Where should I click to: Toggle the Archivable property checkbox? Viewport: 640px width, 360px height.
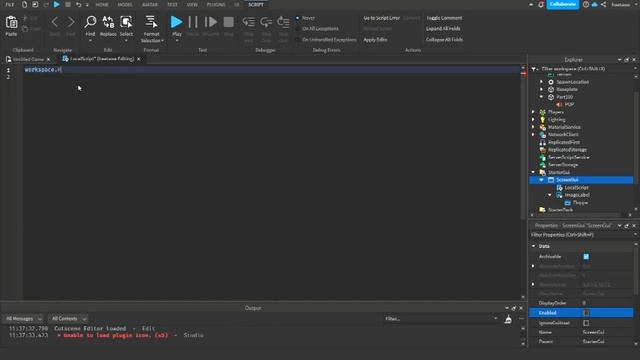click(x=586, y=257)
